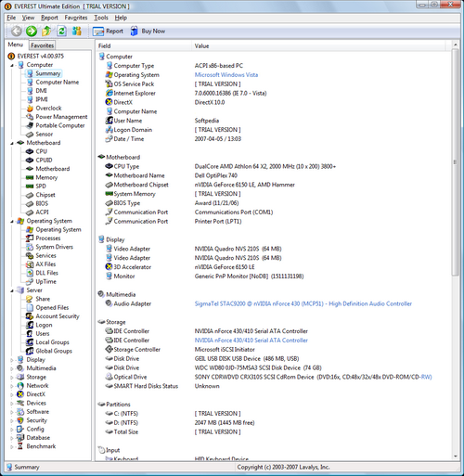
Task: Click the scrollbar up arrow
Action: [455, 45]
